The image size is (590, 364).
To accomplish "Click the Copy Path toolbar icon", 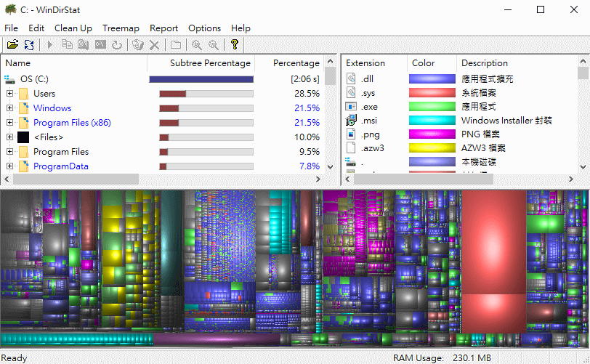I will (x=67, y=45).
